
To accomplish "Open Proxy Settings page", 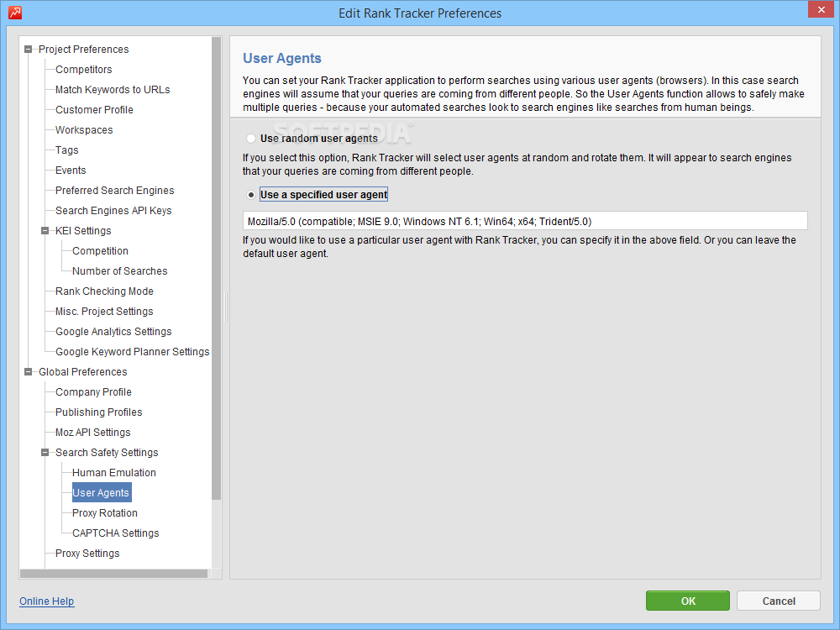I will [87, 554].
